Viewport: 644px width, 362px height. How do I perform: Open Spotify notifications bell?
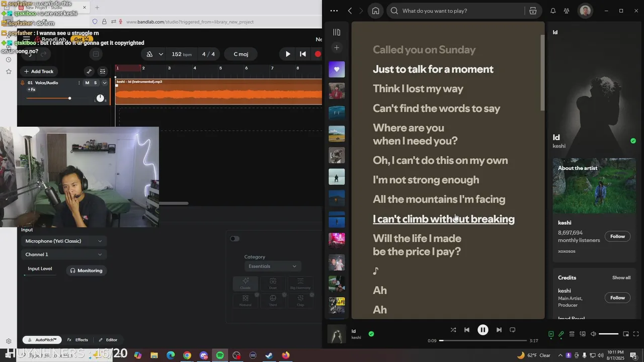[553, 11]
